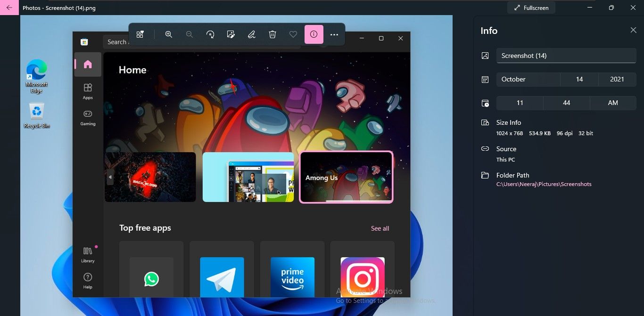644x316 pixels.
Task: Click the Home heading in Store
Action: tap(132, 70)
